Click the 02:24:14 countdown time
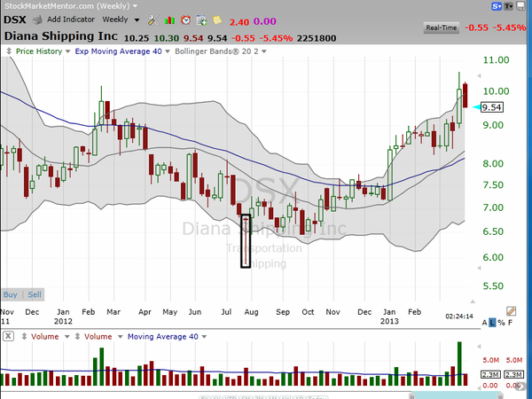The width and height of the screenshot is (532, 399). (459, 317)
